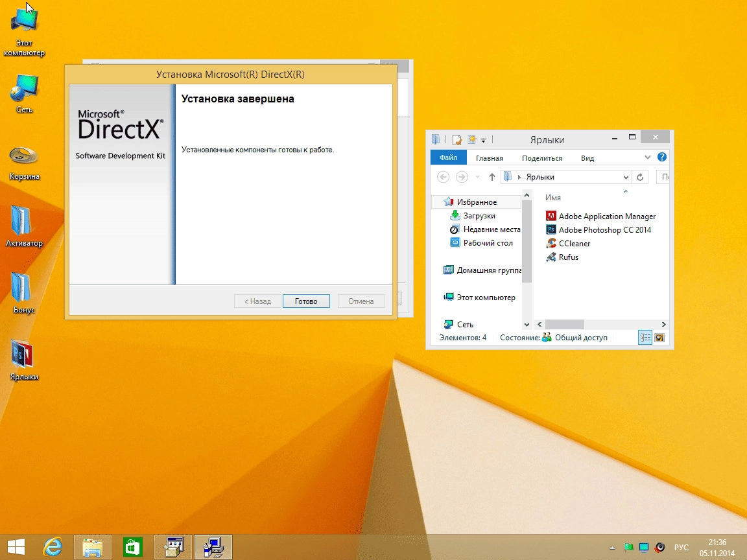Click the search box in Explorer
The height and width of the screenshot is (560, 747).
click(663, 177)
